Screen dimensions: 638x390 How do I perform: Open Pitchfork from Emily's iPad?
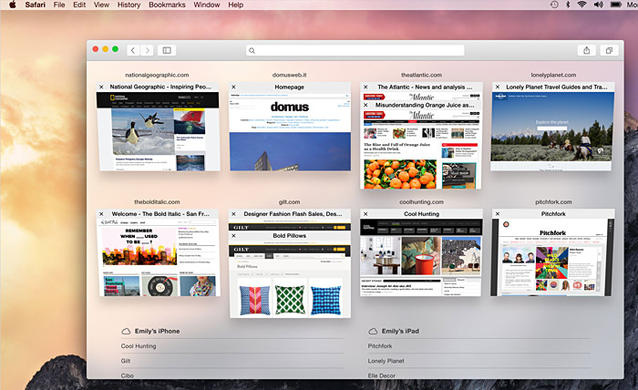(380, 346)
